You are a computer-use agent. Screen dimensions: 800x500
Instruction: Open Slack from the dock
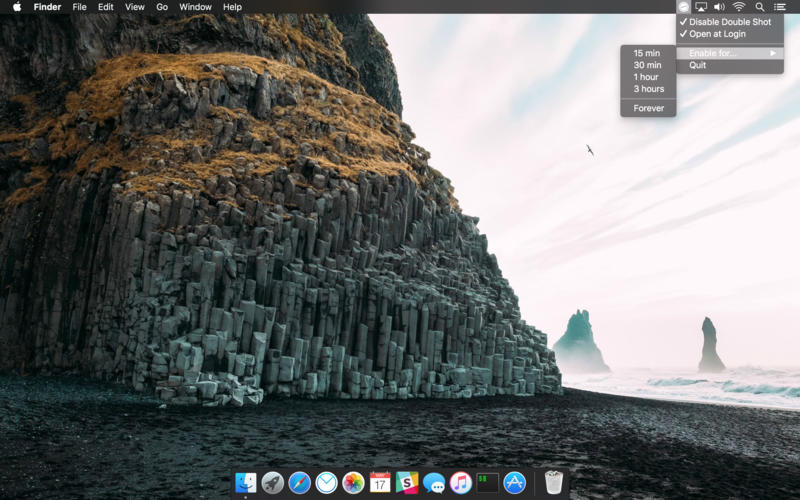point(407,483)
